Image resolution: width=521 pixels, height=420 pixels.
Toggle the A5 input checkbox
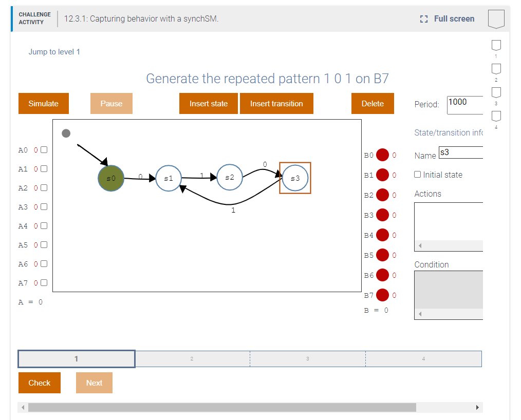coord(44,245)
